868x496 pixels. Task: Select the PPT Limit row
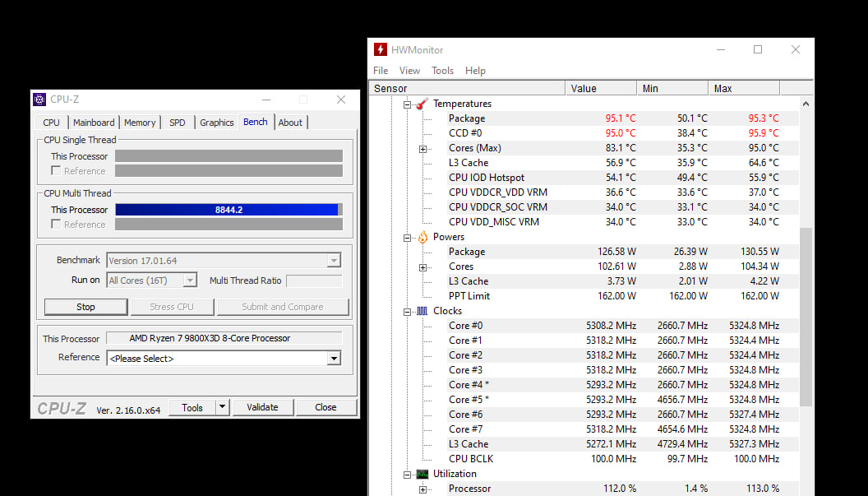point(622,296)
